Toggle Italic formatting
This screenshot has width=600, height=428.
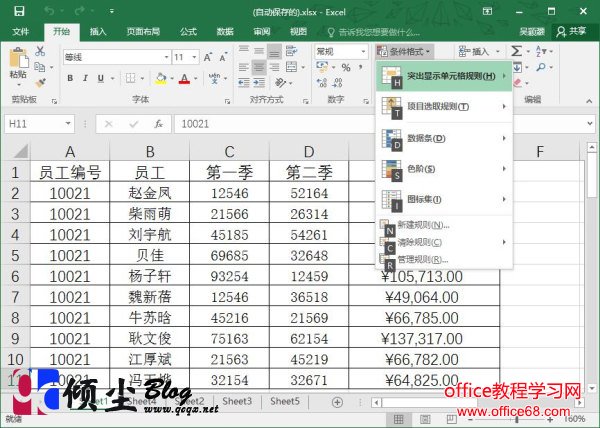(x=85, y=78)
